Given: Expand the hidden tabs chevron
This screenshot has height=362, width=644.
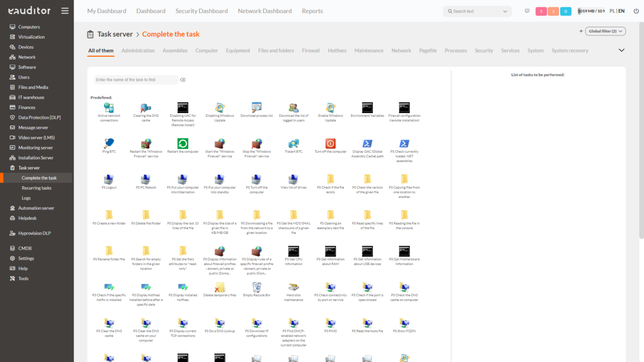Looking at the screenshot, I should (x=621, y=50).
